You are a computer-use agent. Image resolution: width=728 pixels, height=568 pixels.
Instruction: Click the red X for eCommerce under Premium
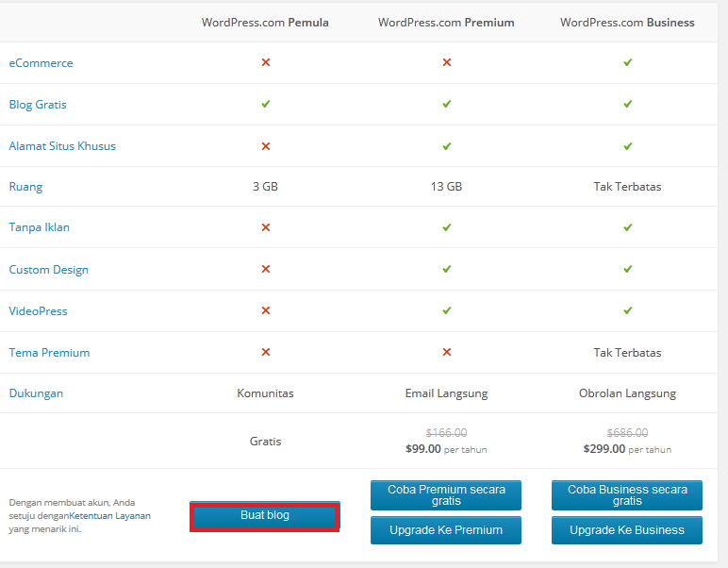tap(447, 62)
